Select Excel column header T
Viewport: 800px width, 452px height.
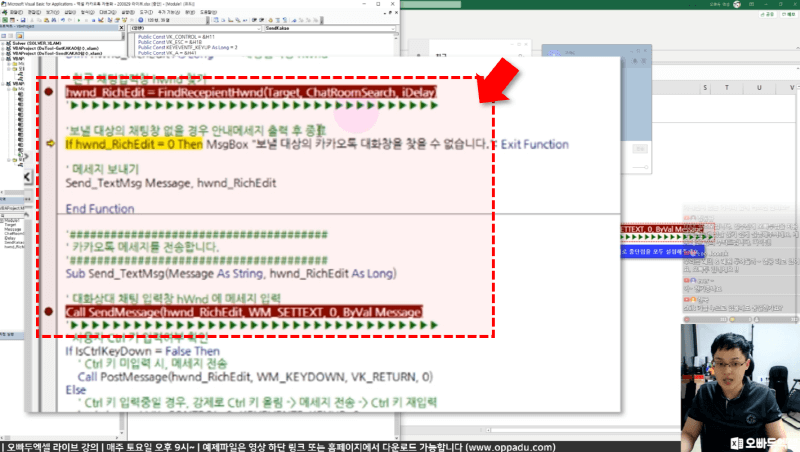coord(727,88)
